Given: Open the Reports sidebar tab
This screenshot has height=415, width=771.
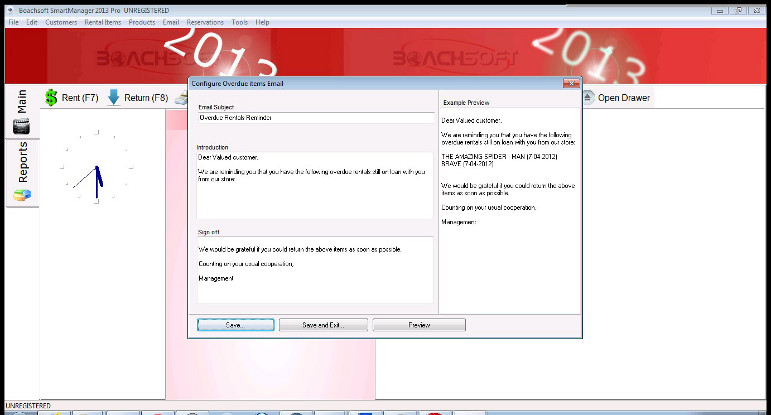Looking at the screenshot, I should point(23,172).
